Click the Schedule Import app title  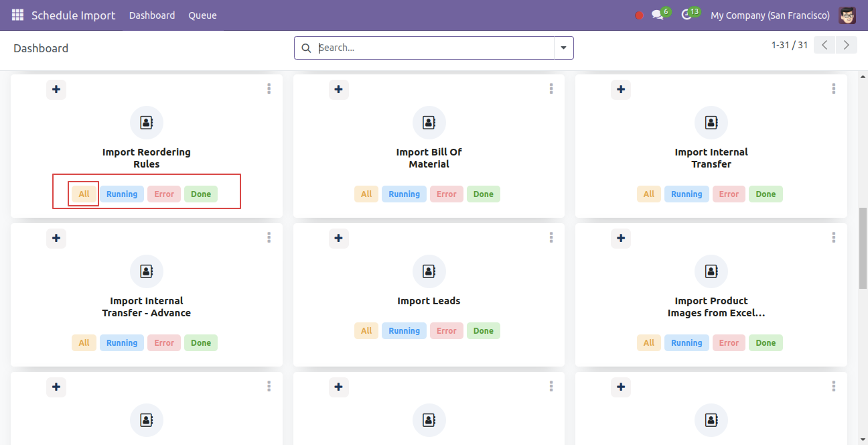pos(74,15)
